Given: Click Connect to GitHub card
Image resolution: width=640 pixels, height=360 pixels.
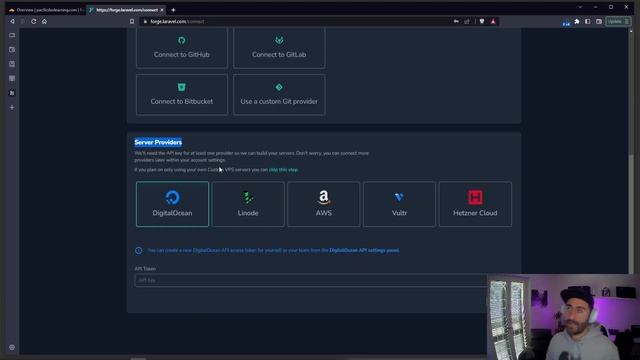Looking at the screenshot, I should 182,48.
